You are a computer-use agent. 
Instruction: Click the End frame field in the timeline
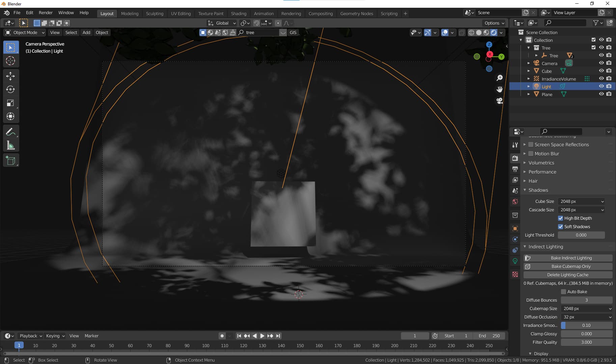(x=489, y=336)
